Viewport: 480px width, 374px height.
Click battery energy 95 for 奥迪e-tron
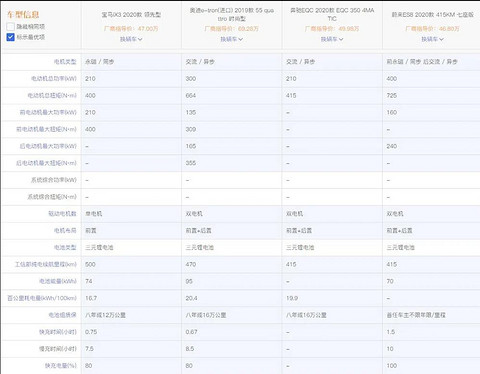(189, 281)
